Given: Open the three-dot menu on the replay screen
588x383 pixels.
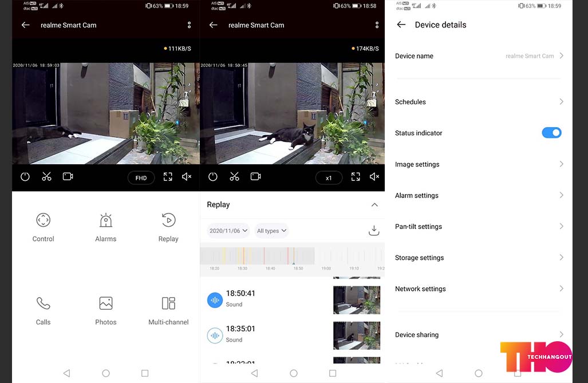Looking at the screenshot, I should click(377, 25).
